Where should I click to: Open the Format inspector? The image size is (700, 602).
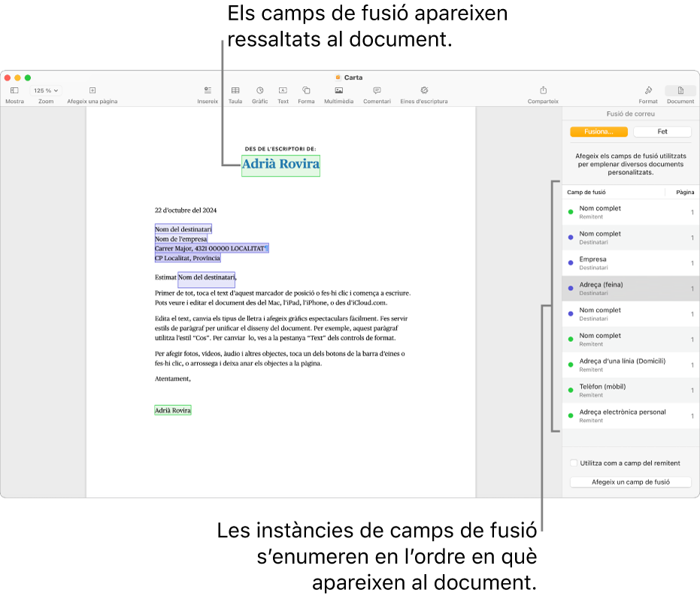point(648,91)
